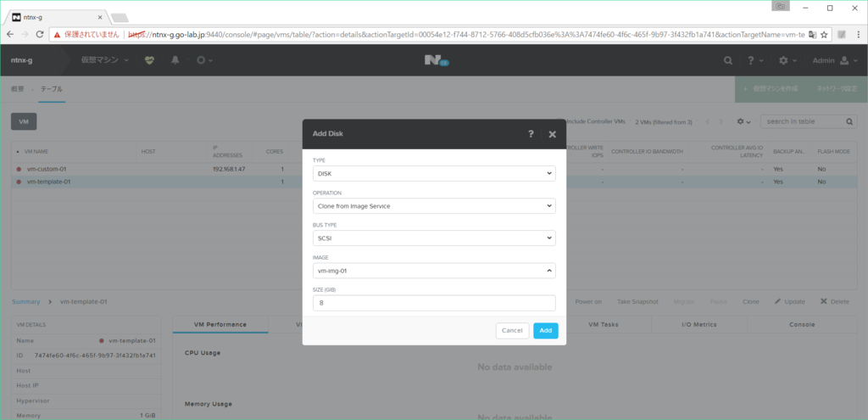This screenshot has height=420, width=868.
Task: Open the settings gear menu in header
Action: click(787, 60)
